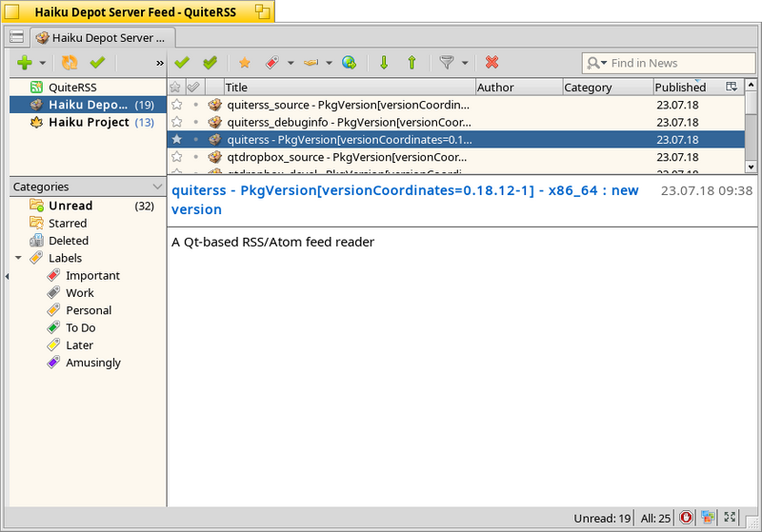Open the share dropdown arrow
This screenshot has width=762, height=532.
[329, 63]
